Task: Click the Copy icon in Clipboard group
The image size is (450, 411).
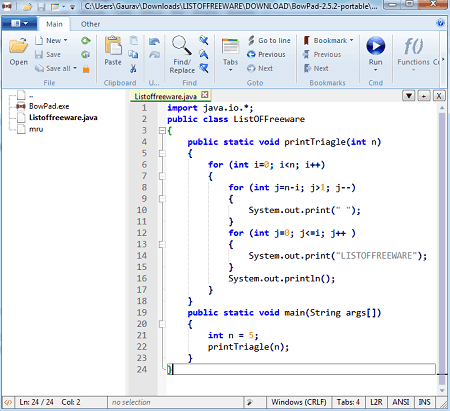Action: coord(133,54)
